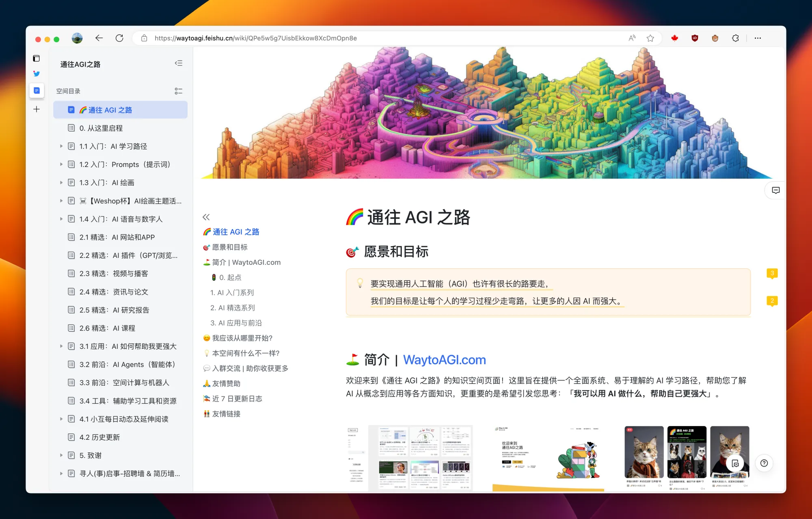This screenshot has width=812, height=519.
Task: Click the directory tree settings icon
Action: tap(179, 91)
